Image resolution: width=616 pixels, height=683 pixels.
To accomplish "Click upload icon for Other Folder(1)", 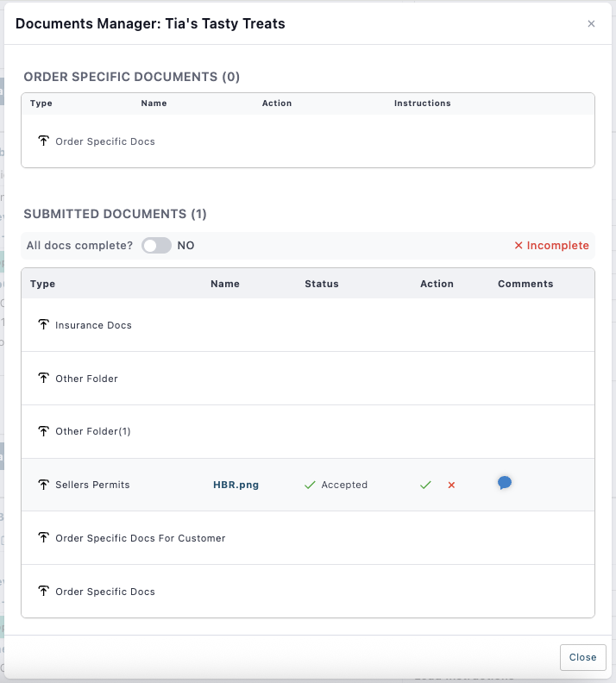I will coord(43,431).
